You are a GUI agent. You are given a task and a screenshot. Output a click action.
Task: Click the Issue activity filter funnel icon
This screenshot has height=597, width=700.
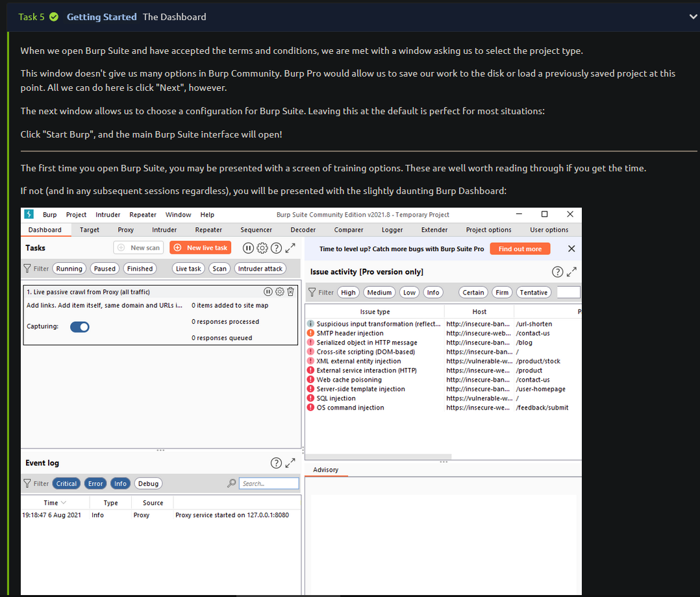(x=312, y=292)
